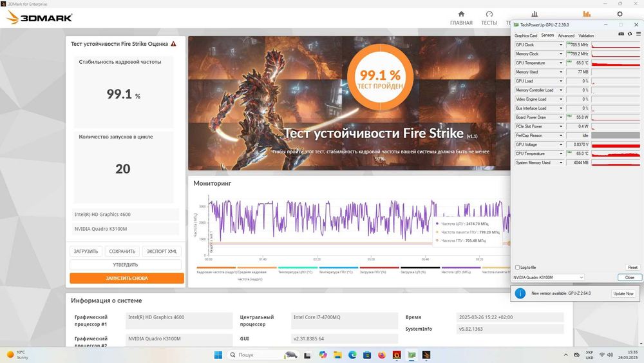The width and height of the screenshot is (644, 363).
Task: Expand the GPU Temperature sensor dropdown
Action: click(561, 63)
